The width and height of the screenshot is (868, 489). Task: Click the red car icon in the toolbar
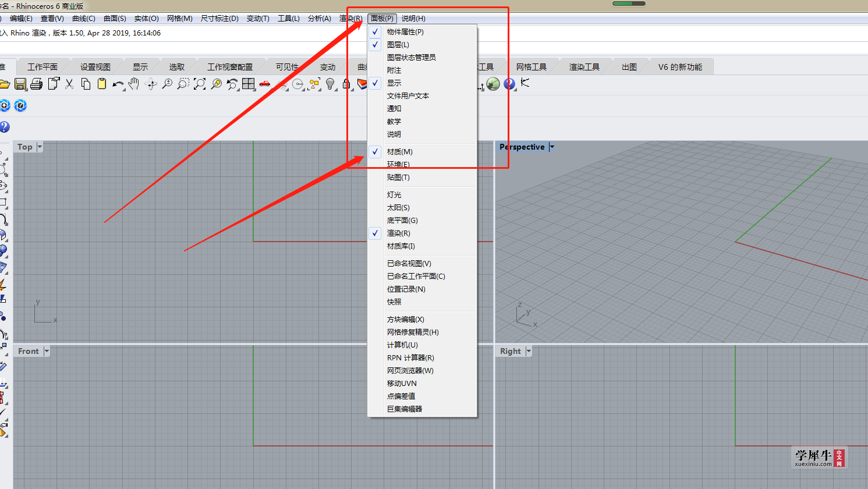click(265, 84)
